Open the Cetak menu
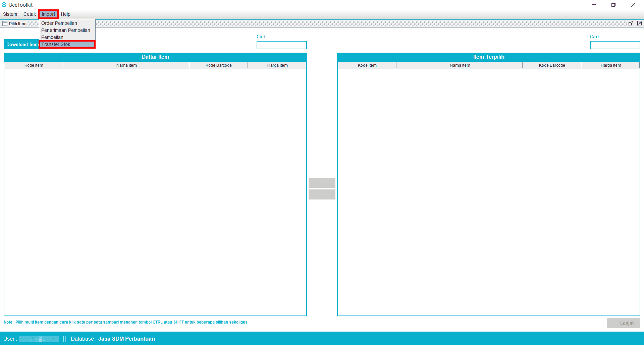This screenshot has height=345, width=644. (x=30, y=14)
